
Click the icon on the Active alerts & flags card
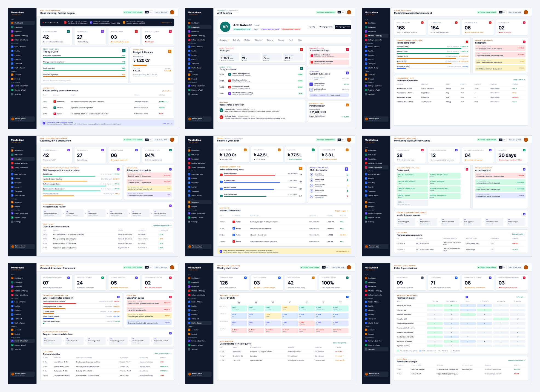click(347, 50)
